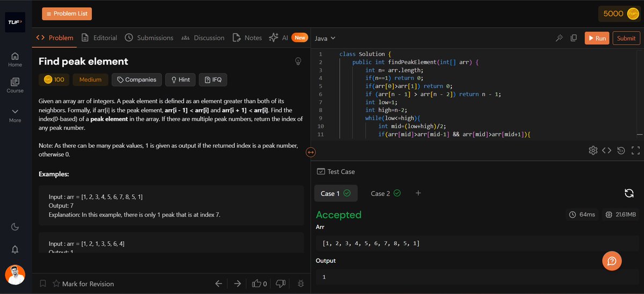The height and width of the screenshot is (294, 644).
Task: Click the TUF logo in sidebar
Action: [15, 22]
